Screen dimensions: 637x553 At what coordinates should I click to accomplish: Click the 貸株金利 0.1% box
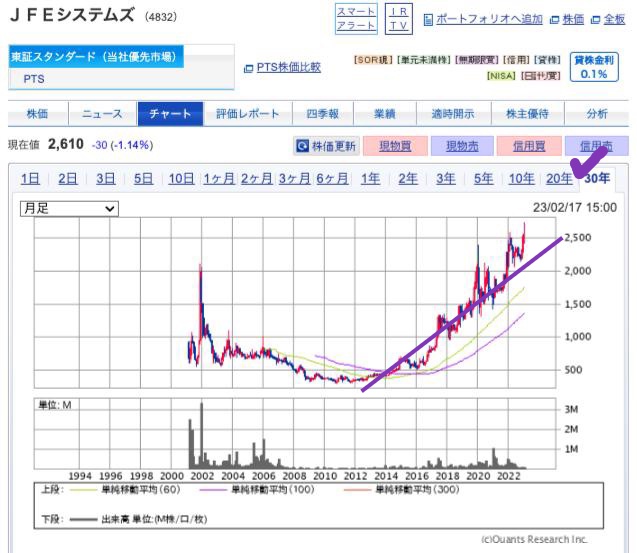594,67
